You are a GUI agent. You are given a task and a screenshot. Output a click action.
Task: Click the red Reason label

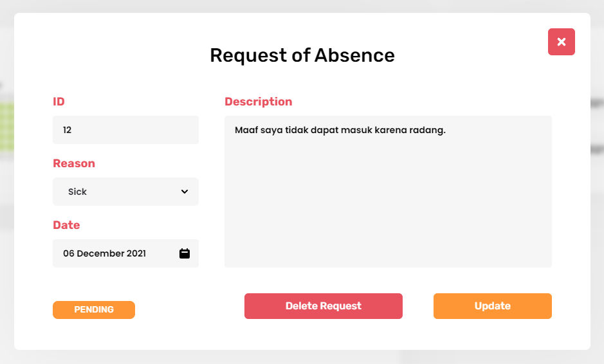click(x=74, y=163)
